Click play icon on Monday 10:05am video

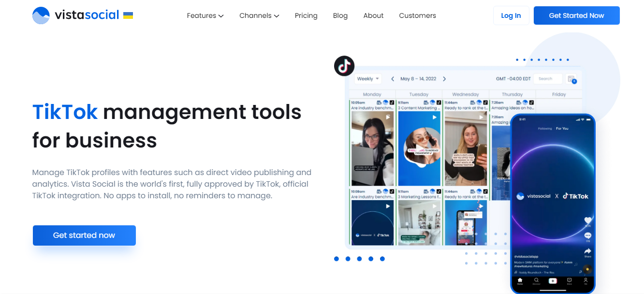[x=387, y=117]
